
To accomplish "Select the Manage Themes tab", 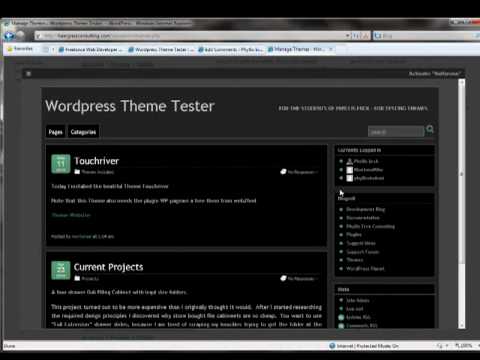I will [x=296, y=49].
